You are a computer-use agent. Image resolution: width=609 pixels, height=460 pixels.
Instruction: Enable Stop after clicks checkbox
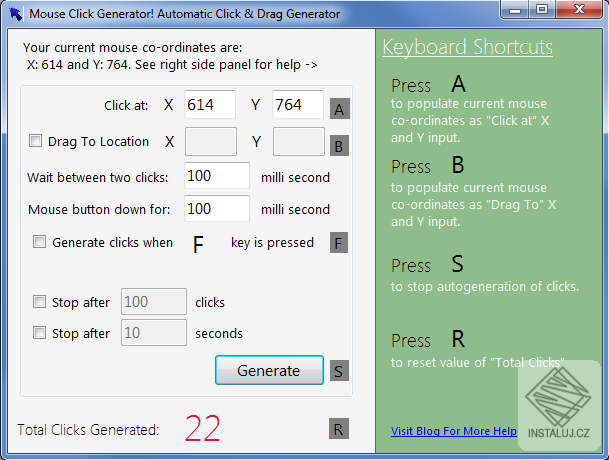pos(39,301)
